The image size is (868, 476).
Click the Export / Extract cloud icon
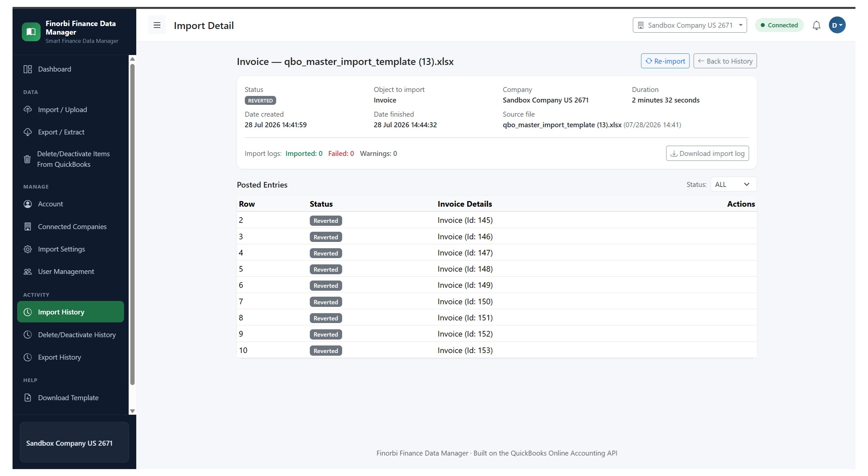pyautogui.click(x=28, y=132)
